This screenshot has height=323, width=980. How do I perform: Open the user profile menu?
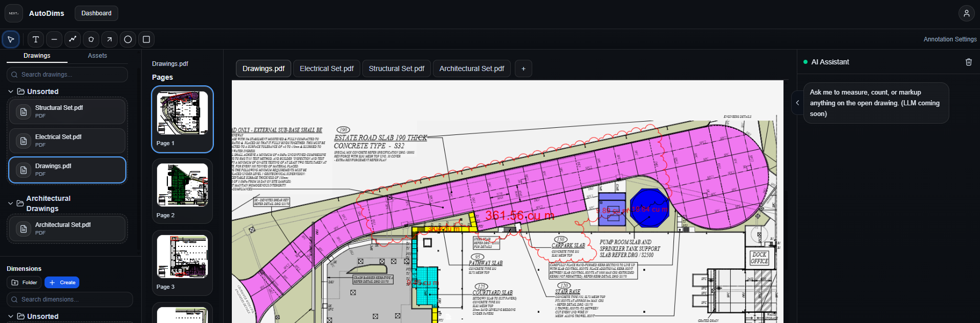click(x=966, y=13)
